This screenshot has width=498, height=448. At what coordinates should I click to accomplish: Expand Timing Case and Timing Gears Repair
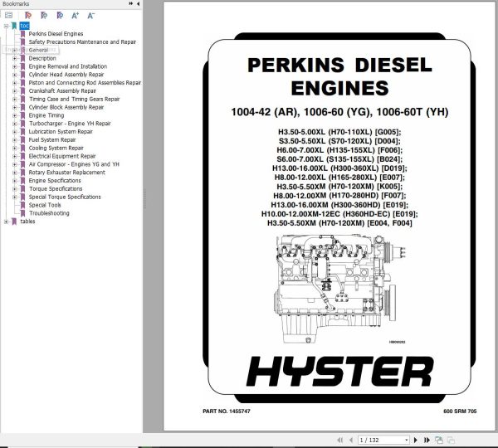pos(15,100)
